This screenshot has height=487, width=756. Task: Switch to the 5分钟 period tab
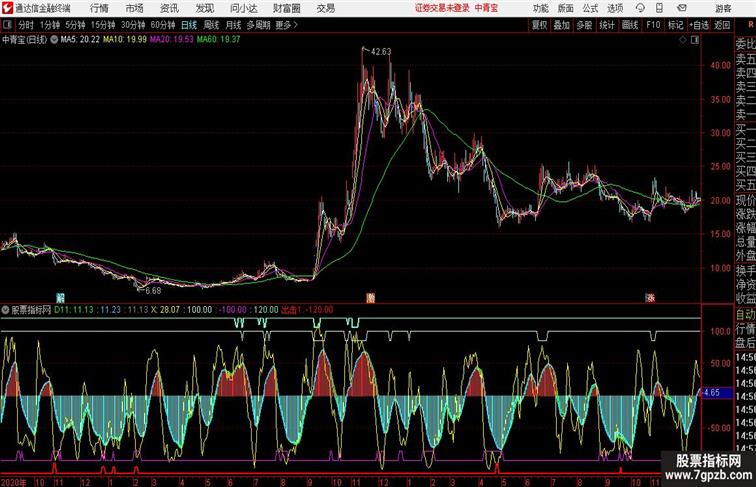click(x=75, y=25)
